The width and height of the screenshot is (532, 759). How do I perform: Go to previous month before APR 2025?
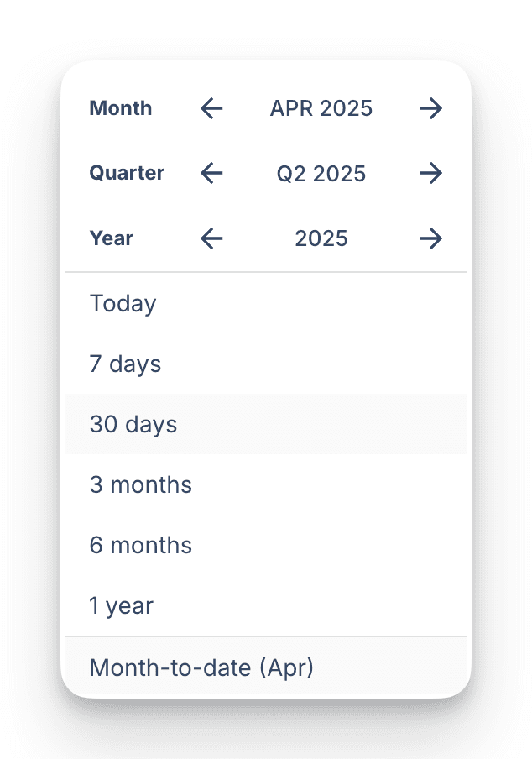(212, 108)
